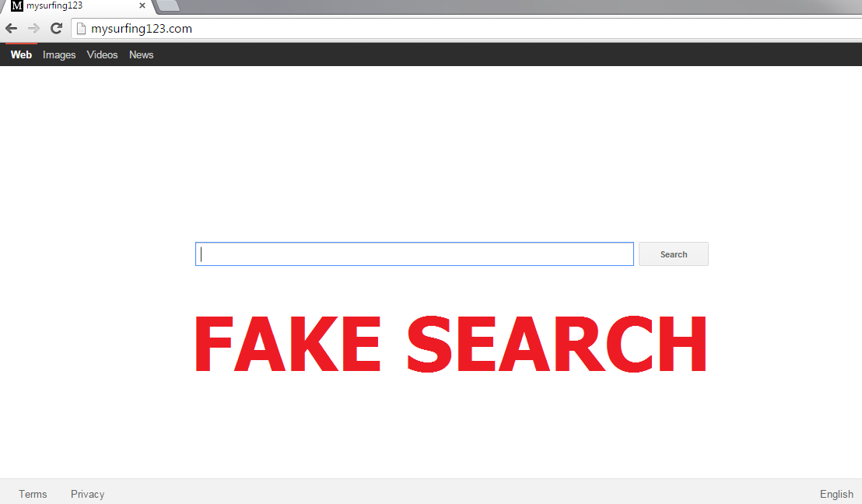Open the Privacy link in the footer
The width and height of the screenshot is (862, 504).
87,494
